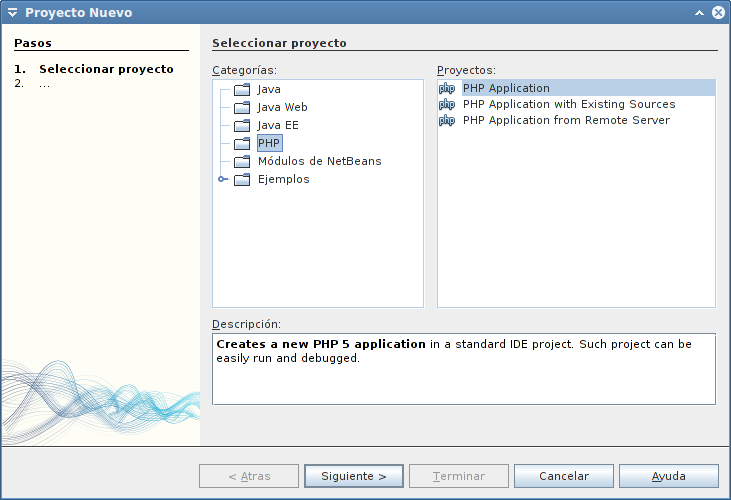
Task: Click the Java Web folder icon
Action: (242, 108)
